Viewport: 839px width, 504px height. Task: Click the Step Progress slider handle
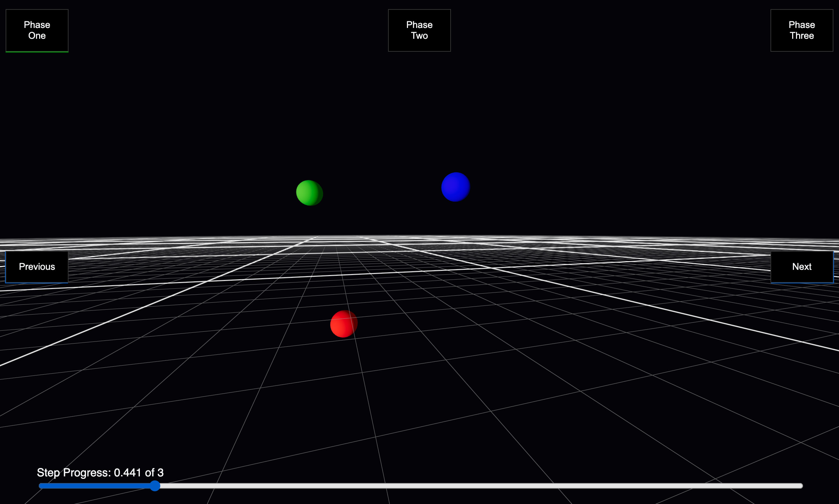(x=155, y=486)
